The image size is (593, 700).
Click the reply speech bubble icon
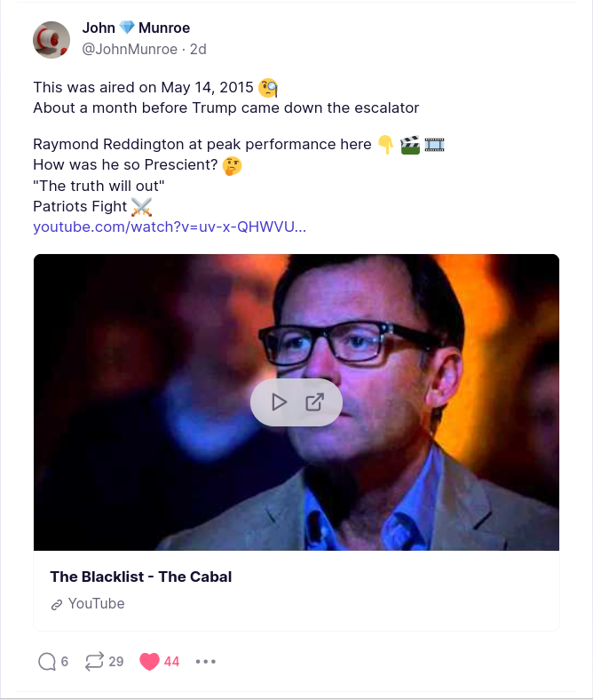(47, 661)
